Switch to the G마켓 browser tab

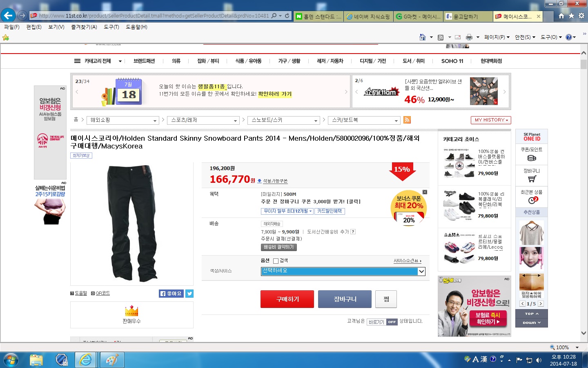point(418,16)
